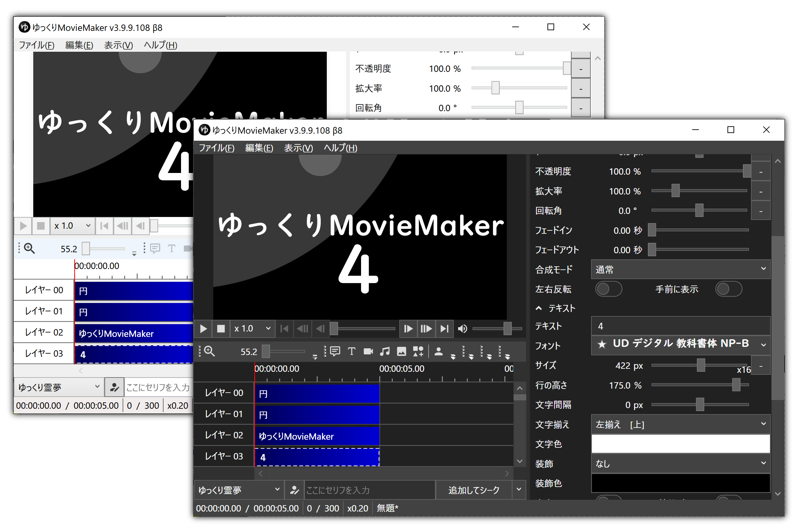
Task: Add a shape item using shapes icon
Action: [418, 352]
